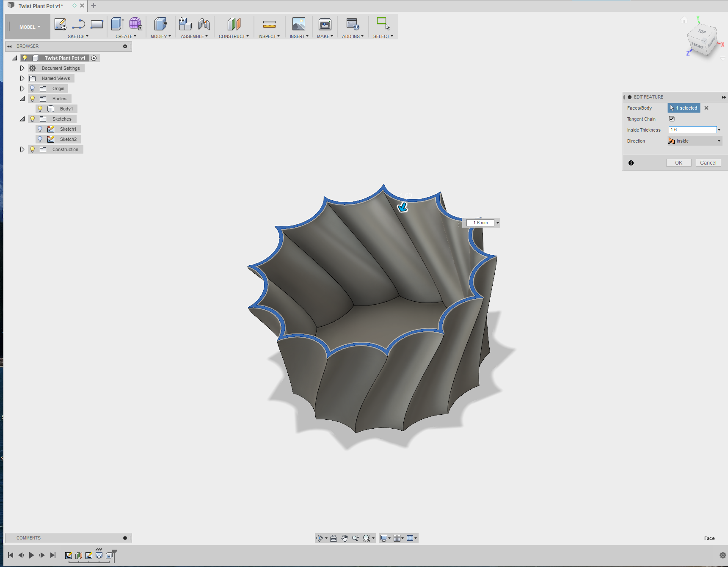Open the CONSTRUCT menu
Viewport: 728px width, 567px height.
click(x=234, y=36)
